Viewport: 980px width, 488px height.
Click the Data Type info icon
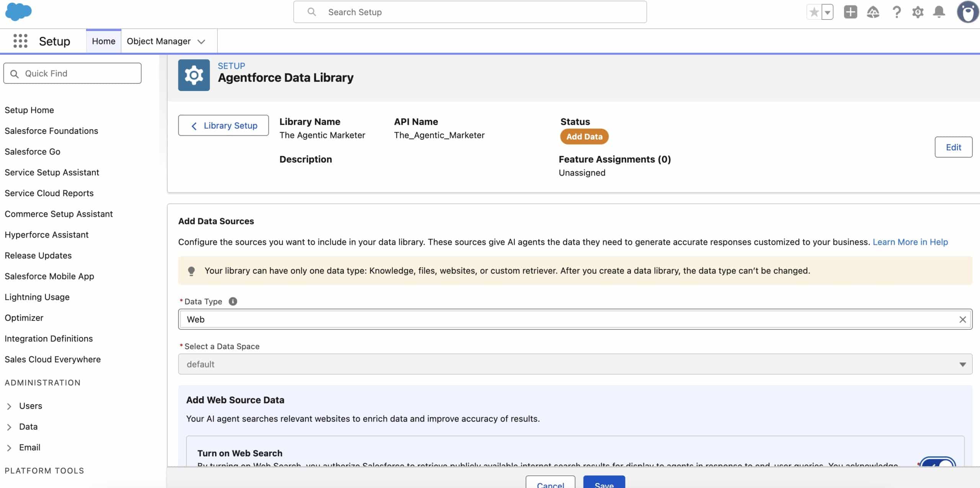click(x=233, y=301)
